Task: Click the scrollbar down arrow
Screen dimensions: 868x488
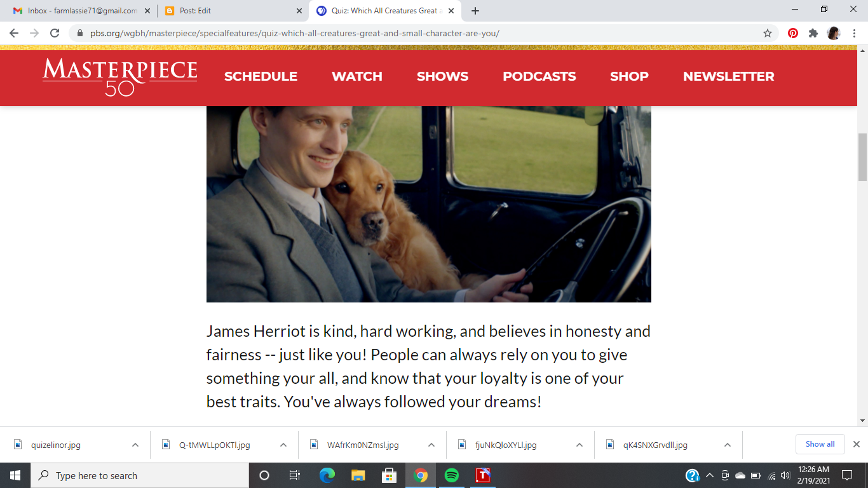Action: coord(862,421)
